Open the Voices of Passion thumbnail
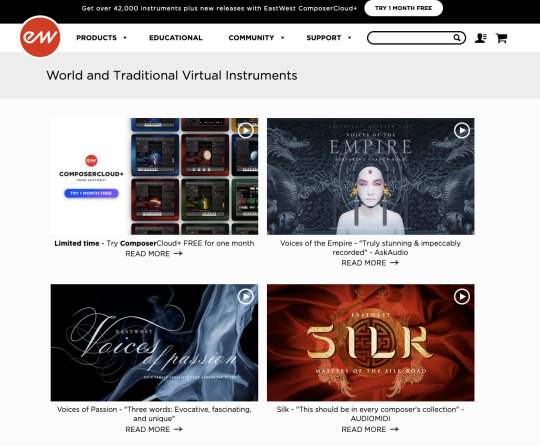 coord(154,343)
